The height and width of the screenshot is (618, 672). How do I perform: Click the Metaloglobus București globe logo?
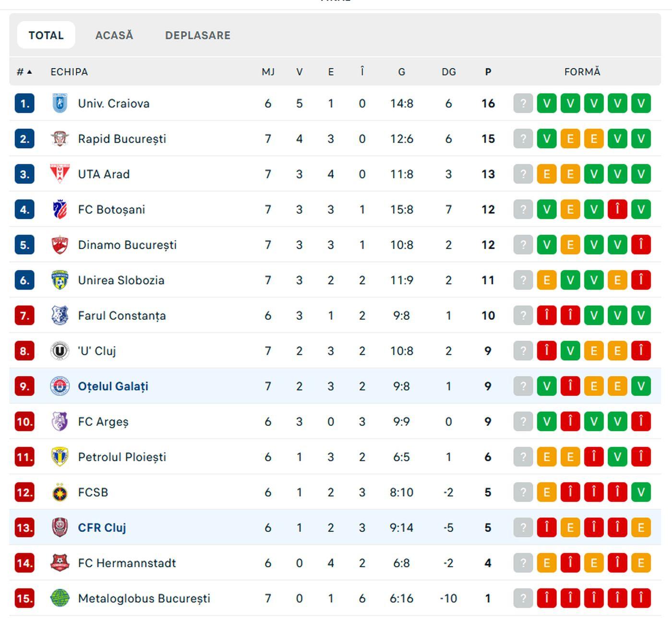point(60,598)
